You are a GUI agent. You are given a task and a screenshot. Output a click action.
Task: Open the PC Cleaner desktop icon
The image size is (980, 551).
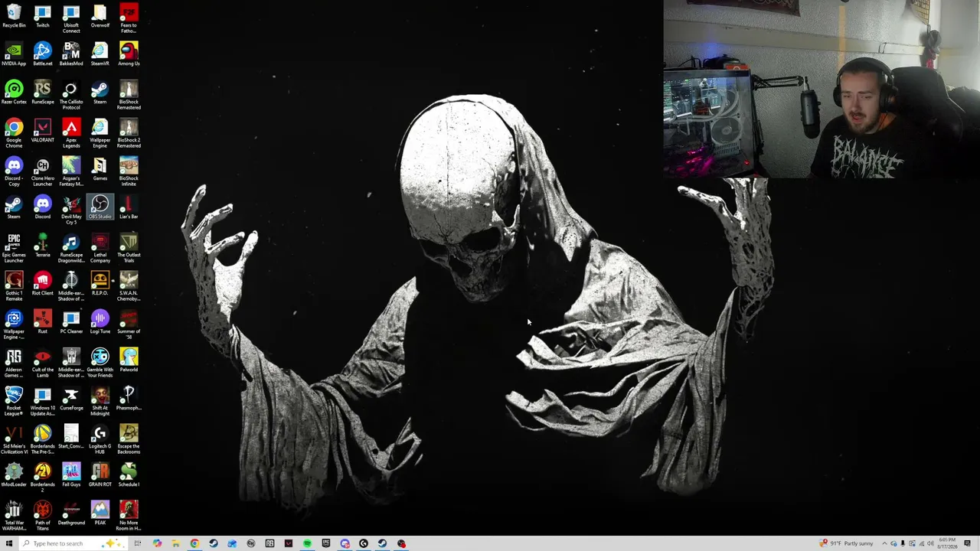coord(71,323)
